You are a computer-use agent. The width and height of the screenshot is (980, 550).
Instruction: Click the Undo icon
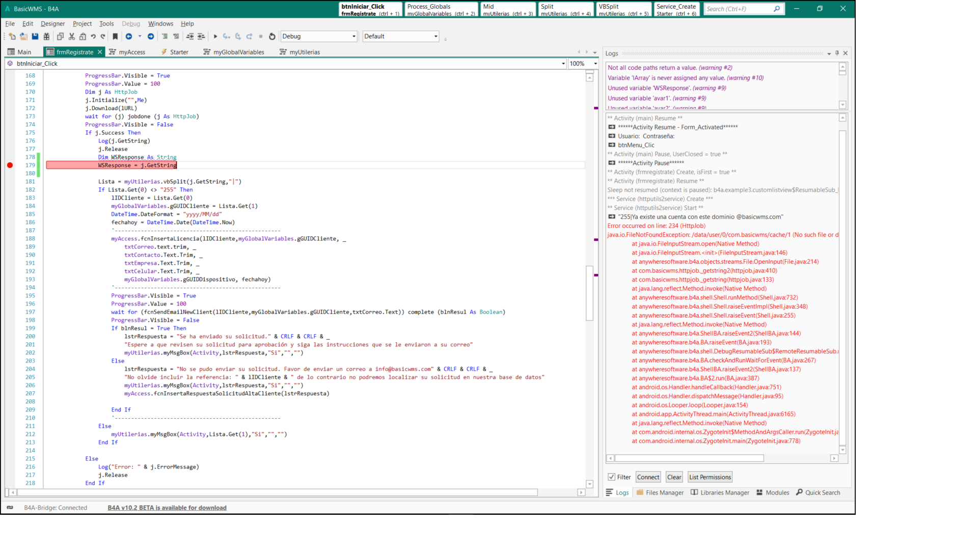pyautogui.click(x=93, y=37)
